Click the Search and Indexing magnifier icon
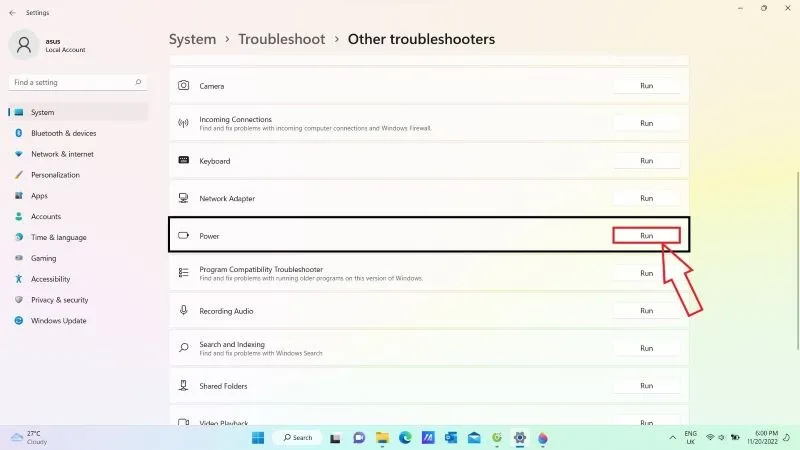Image resolution: width=800 pixels, height=450 pixels. click(x=183, y=348)
